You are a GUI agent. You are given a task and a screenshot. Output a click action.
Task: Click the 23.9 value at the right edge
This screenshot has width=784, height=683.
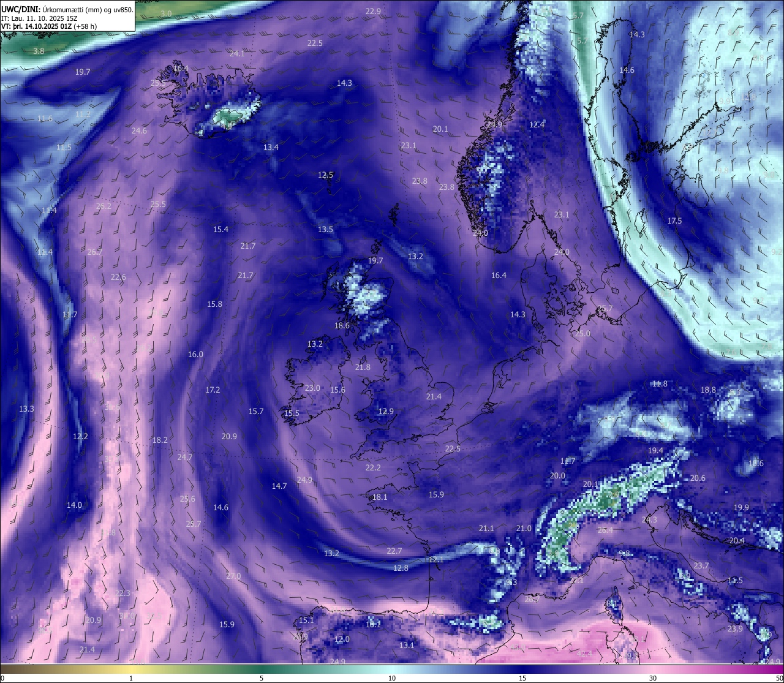click(735, 628)
